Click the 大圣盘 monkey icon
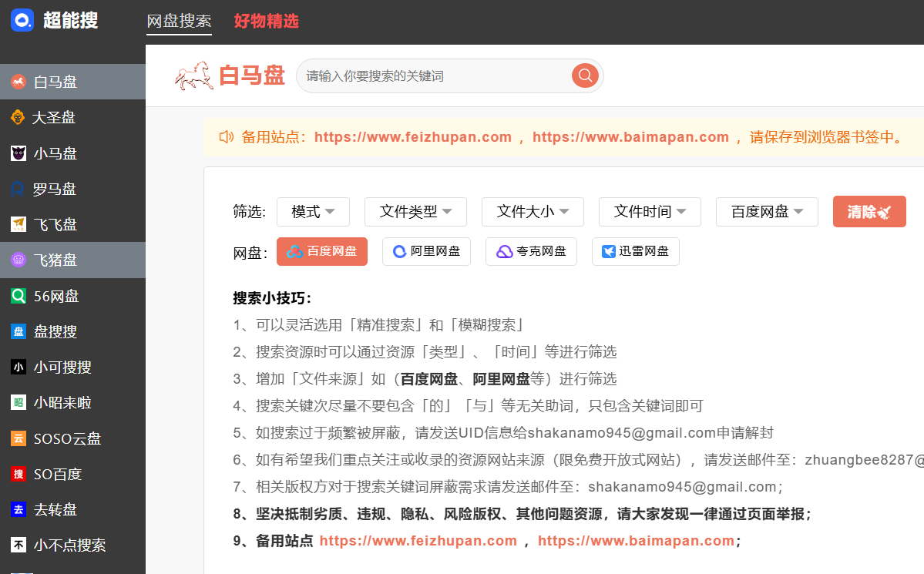924x574 pixels. [x=18, y=117]
